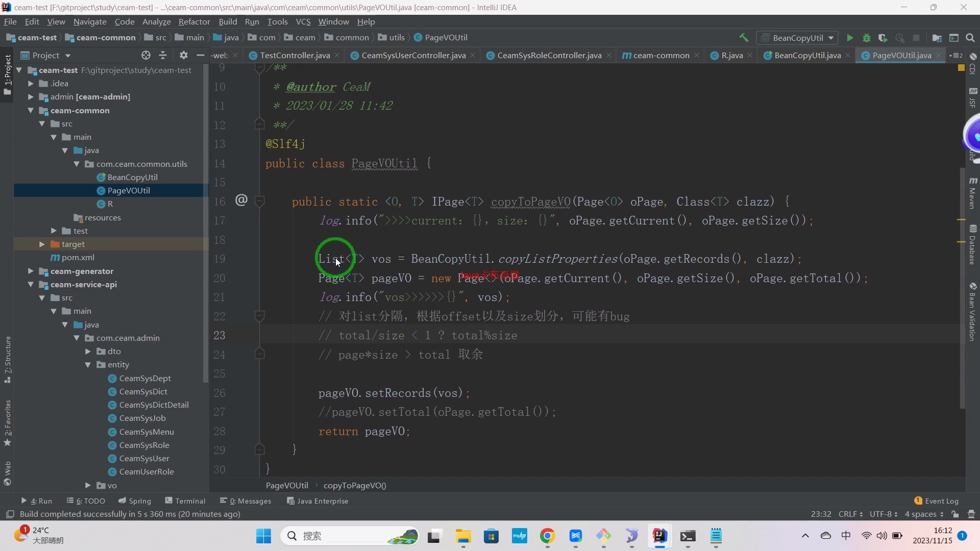980x551 pixels.
Task: Click the locate-file target icon in the Project panel
Action: click(146, 55)
